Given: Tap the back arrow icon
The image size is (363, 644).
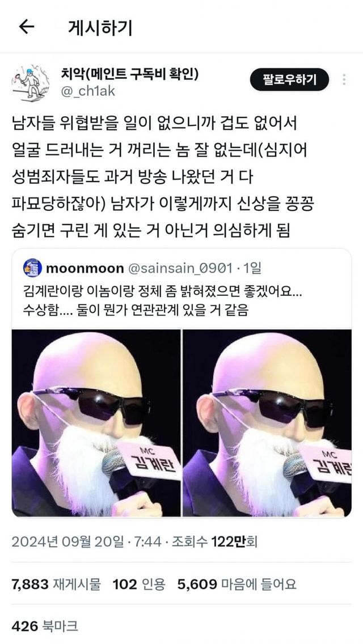Looking at the screenshot, I should coord(27,27).
